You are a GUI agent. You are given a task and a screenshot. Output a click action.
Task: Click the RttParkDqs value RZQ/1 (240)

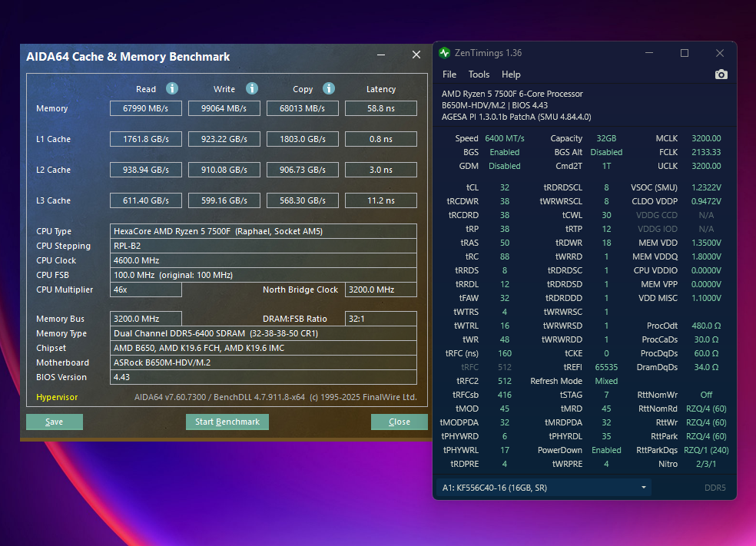coord(706,450)
